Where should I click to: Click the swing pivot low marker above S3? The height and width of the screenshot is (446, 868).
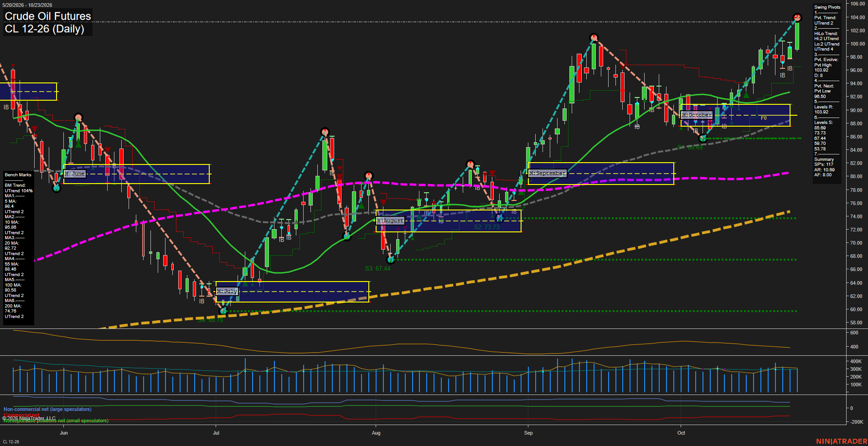pyautogui.click(x=390, y=260)
